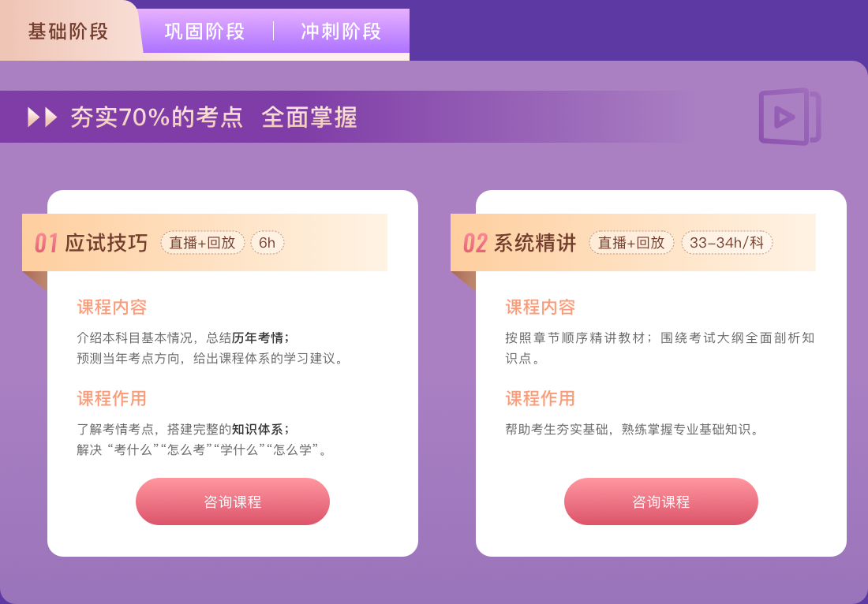This screenshot has width=868, height=604.
Task: Click the bold text 知识体系
Action: click(x=257, y=429)
